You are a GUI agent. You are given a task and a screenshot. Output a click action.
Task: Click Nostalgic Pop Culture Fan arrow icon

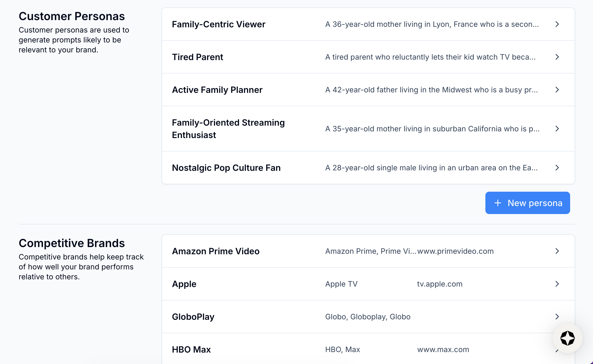tap(557, 168)
